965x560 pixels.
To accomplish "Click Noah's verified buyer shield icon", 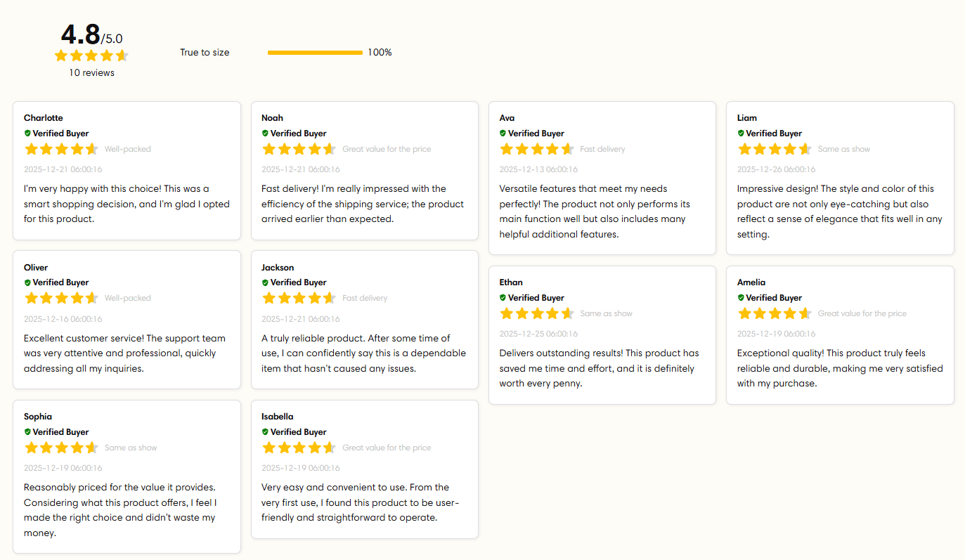I will tap(265, 134).
